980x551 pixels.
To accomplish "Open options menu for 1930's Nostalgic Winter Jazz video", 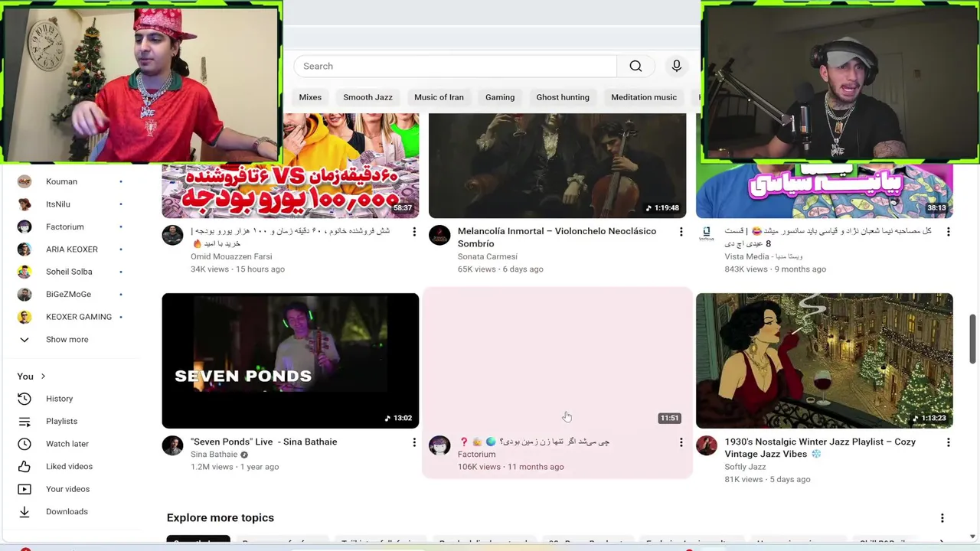I will [x=948, y=442].
